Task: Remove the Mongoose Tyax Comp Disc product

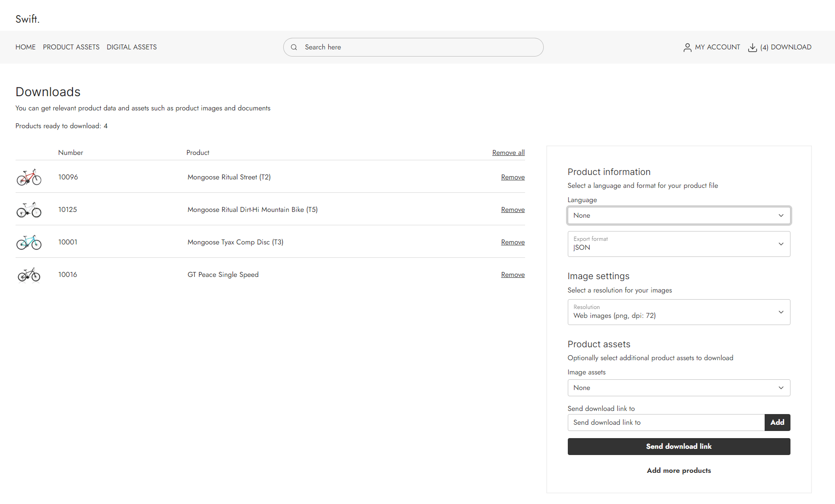Action: [513, 242]
